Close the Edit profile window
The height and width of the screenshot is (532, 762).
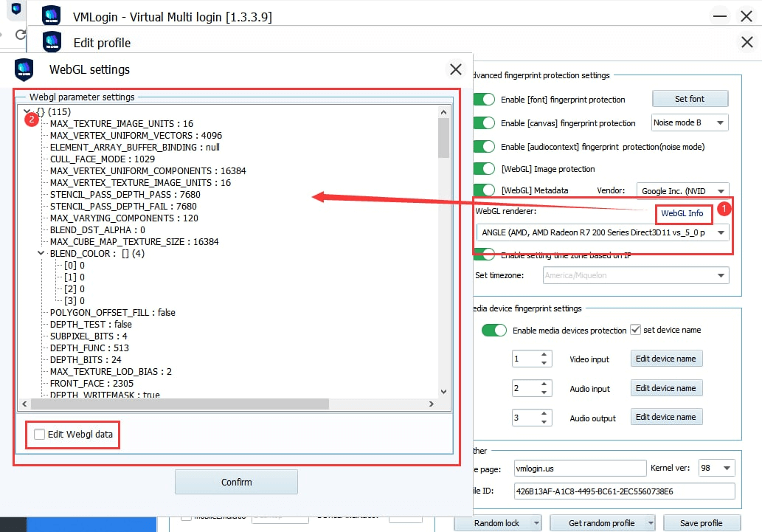[747, 43]
